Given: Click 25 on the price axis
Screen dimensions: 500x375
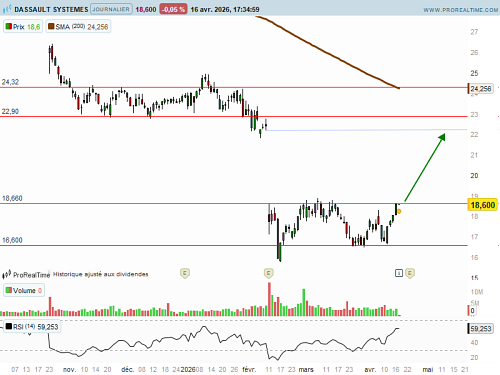Looking at the screenshot, I should point(474,73).
